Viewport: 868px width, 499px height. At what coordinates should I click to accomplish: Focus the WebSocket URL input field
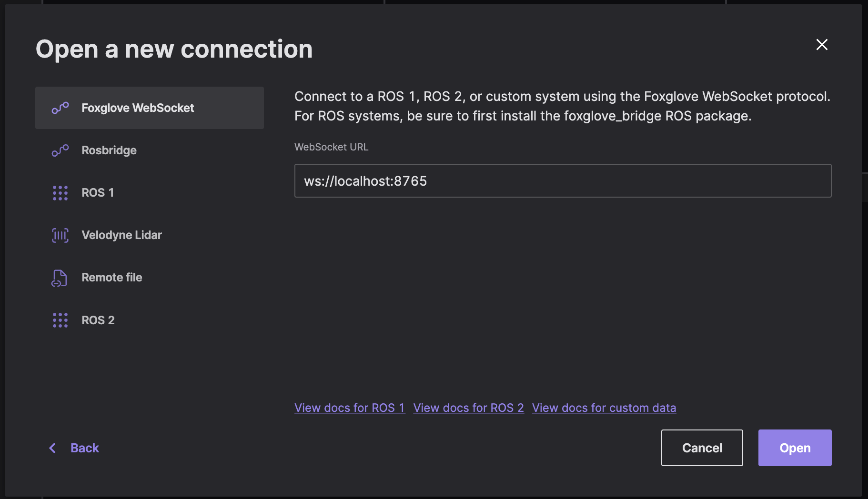pyautogui.click(x=563, y=181)
